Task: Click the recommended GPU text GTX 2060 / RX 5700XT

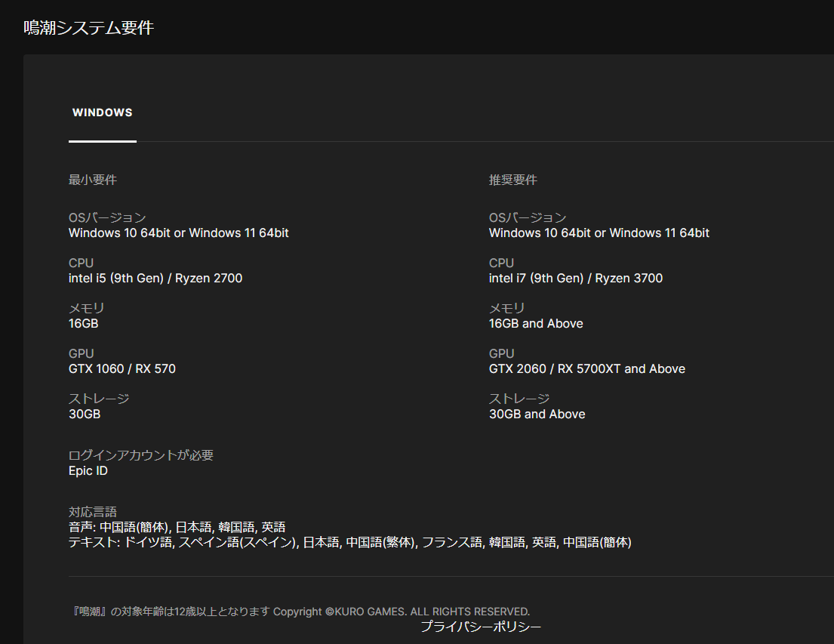Action: (x=586, y=368)
